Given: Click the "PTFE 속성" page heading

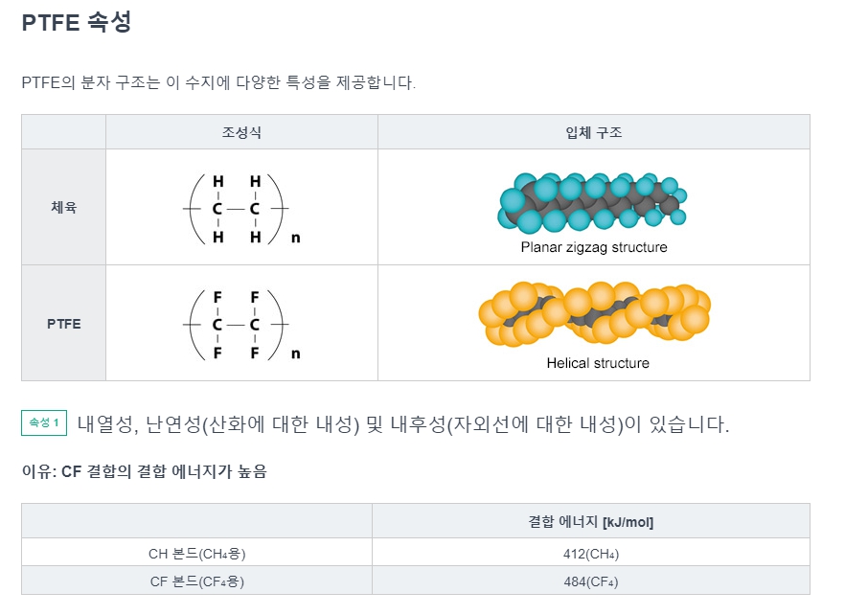Looking at the screenshot, I should [76, 22].
